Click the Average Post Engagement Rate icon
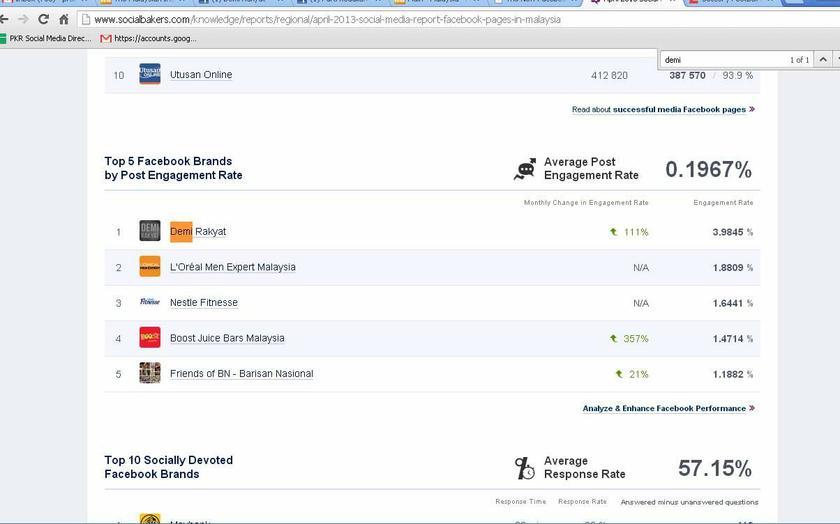The image size is (840, 524). (525, 169)
